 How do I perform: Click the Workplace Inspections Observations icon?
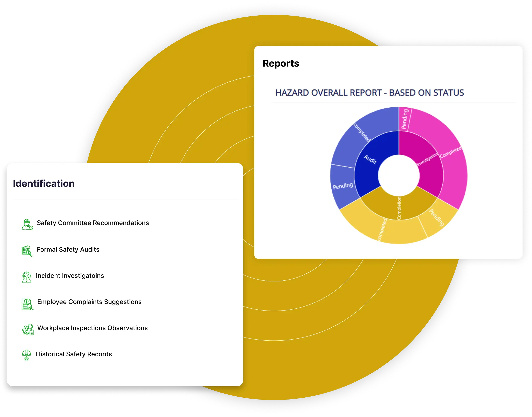click(28, 330)
